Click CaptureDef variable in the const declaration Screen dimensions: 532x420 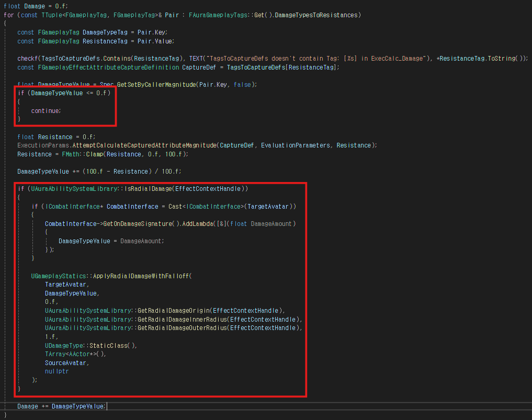click(x=199, y=67)
